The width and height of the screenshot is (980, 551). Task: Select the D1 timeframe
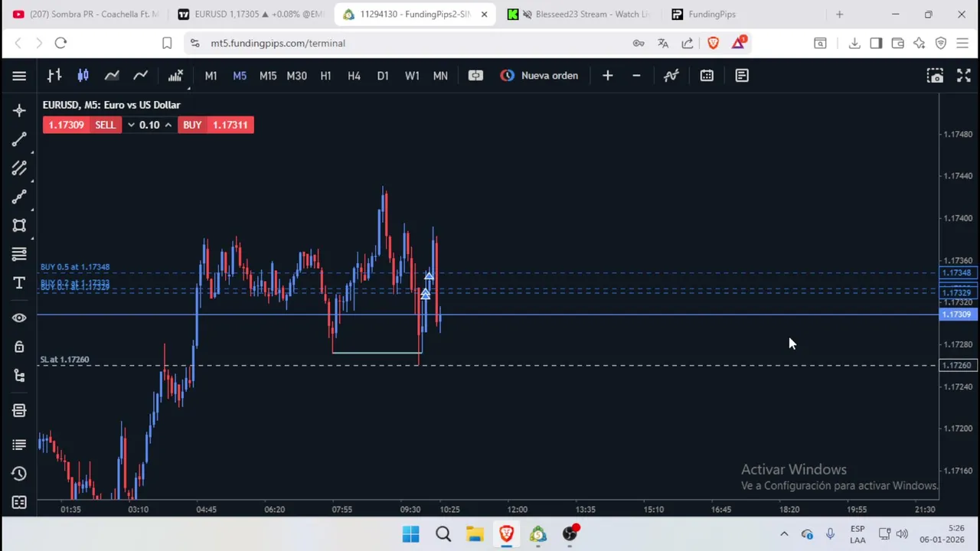click(x=383, y=76)
